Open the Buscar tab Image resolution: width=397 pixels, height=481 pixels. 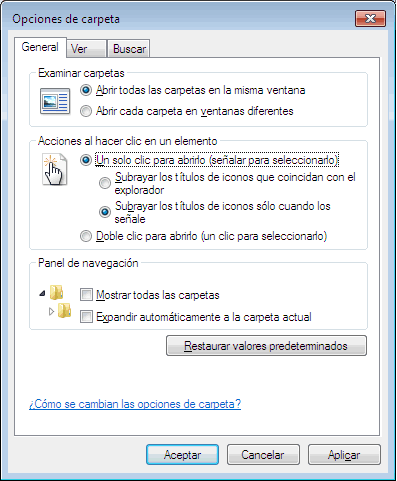[129, 49]
